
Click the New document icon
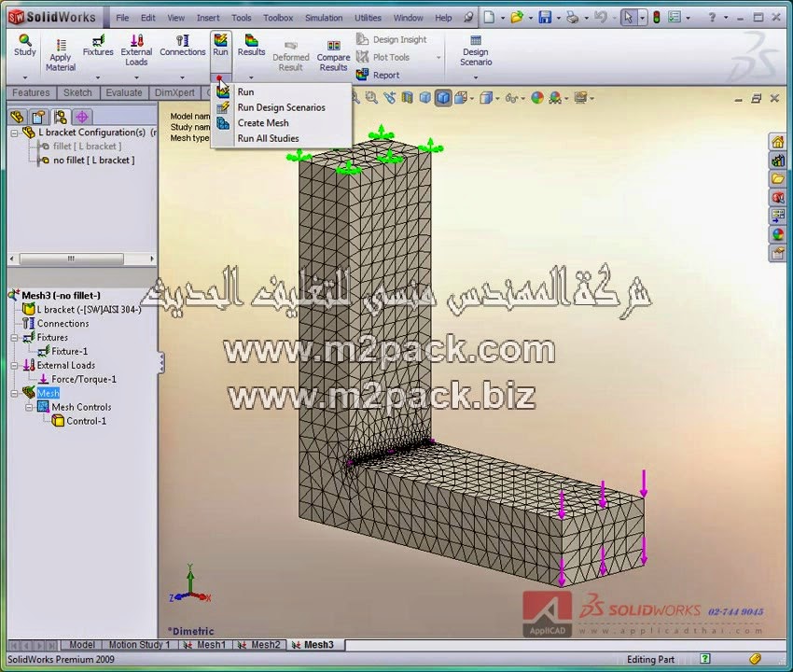489,17
